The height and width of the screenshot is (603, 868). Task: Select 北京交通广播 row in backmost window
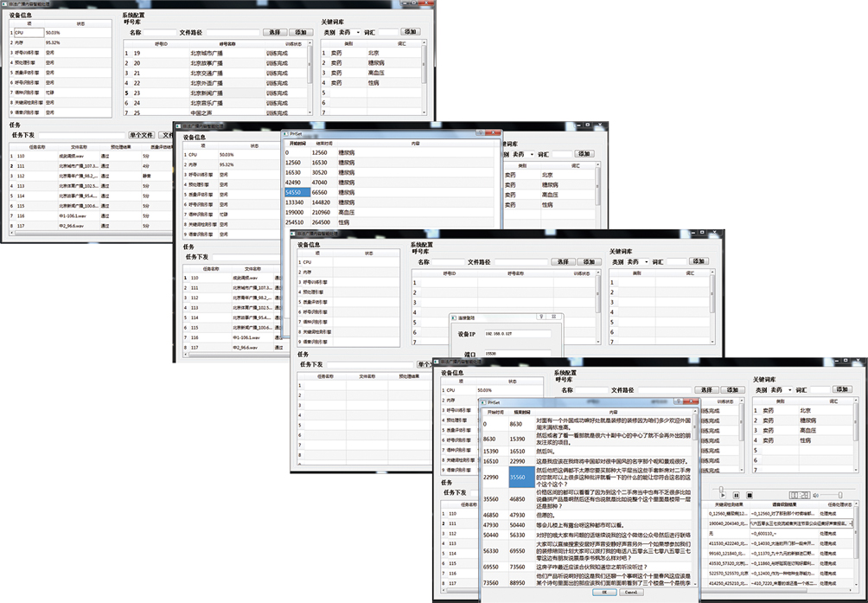(x=214, y=73)
